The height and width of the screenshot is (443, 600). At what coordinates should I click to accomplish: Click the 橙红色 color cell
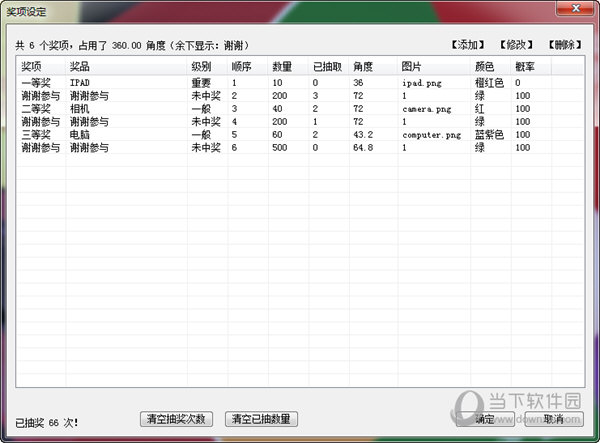pyautogui.click(x=489, y=83)
